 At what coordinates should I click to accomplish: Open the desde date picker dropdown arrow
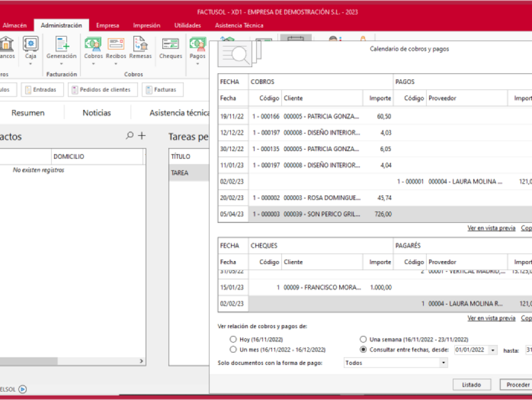(x=492, y=349)
